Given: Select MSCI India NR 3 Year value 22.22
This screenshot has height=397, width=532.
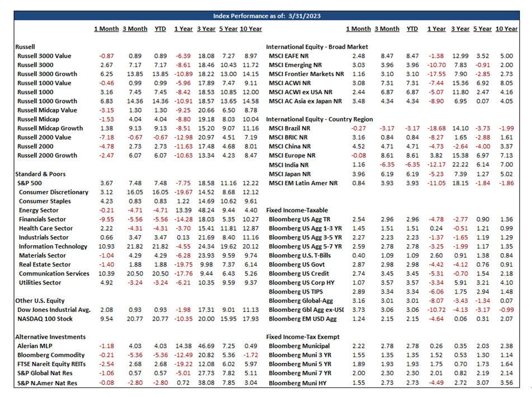Looking at the screenshot, I should coord(460,165).
